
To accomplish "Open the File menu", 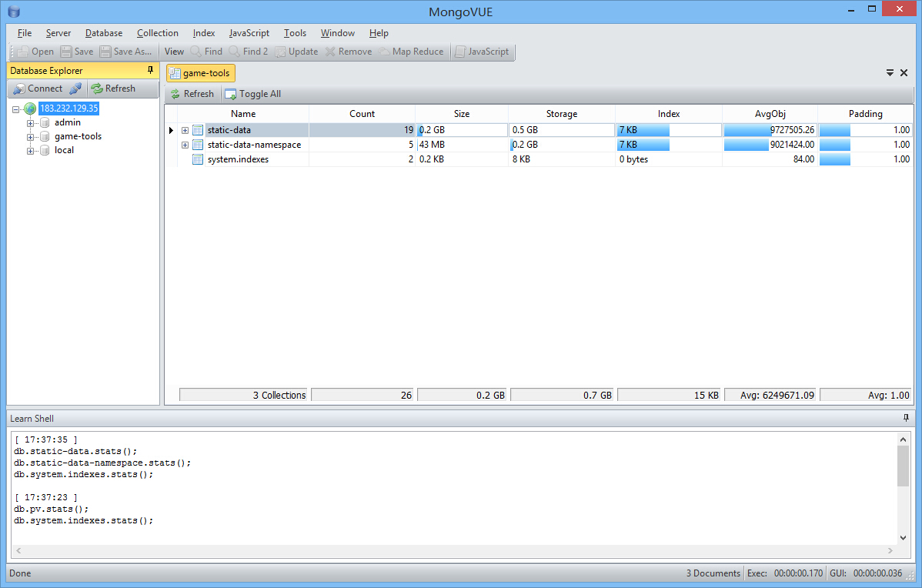I will [x=25, y=33].
